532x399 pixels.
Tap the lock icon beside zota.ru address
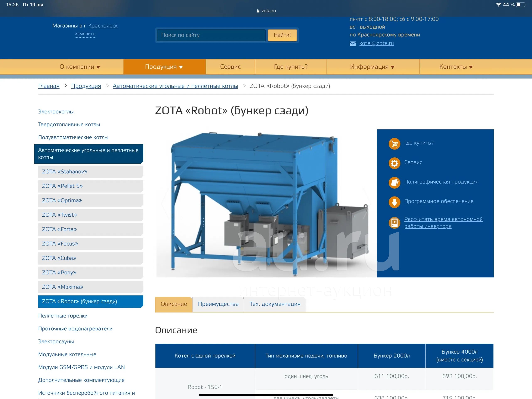(x=258, y=11)
